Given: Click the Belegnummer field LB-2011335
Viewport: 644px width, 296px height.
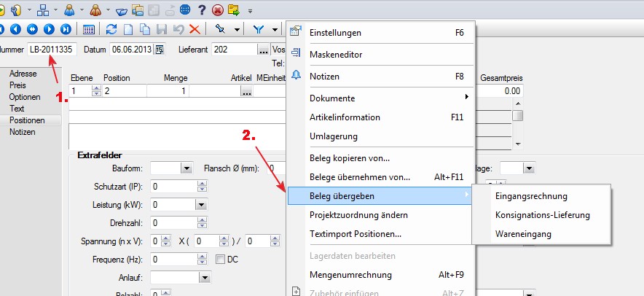Looking at the screenshot, I should [51, 50].
